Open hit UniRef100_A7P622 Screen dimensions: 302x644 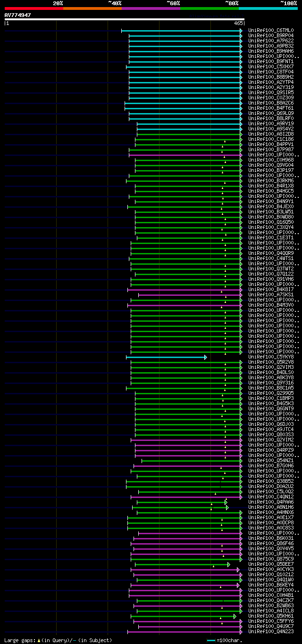click(x=271, y=41)
